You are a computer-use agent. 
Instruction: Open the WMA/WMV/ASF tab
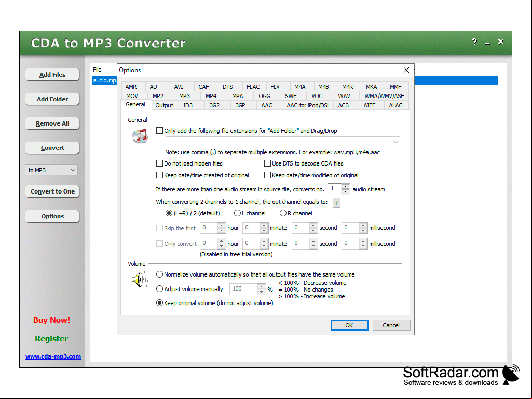click(x=384, y=96)
